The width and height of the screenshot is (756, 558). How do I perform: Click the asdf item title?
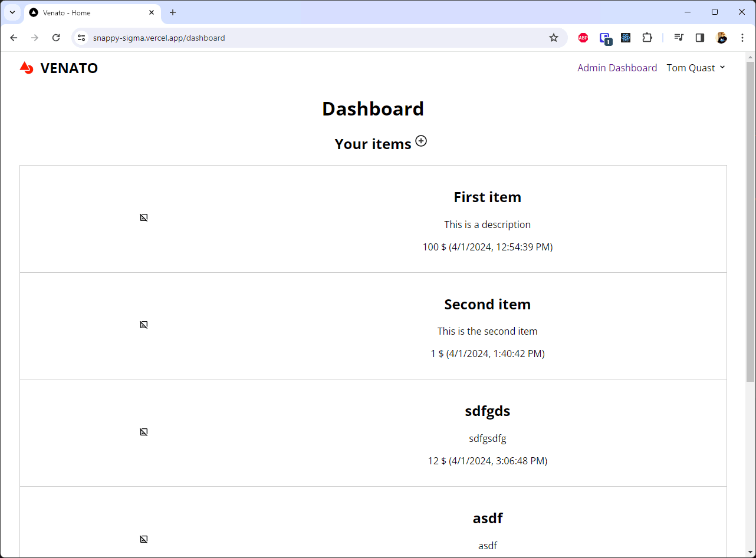[x=488, y=519]
